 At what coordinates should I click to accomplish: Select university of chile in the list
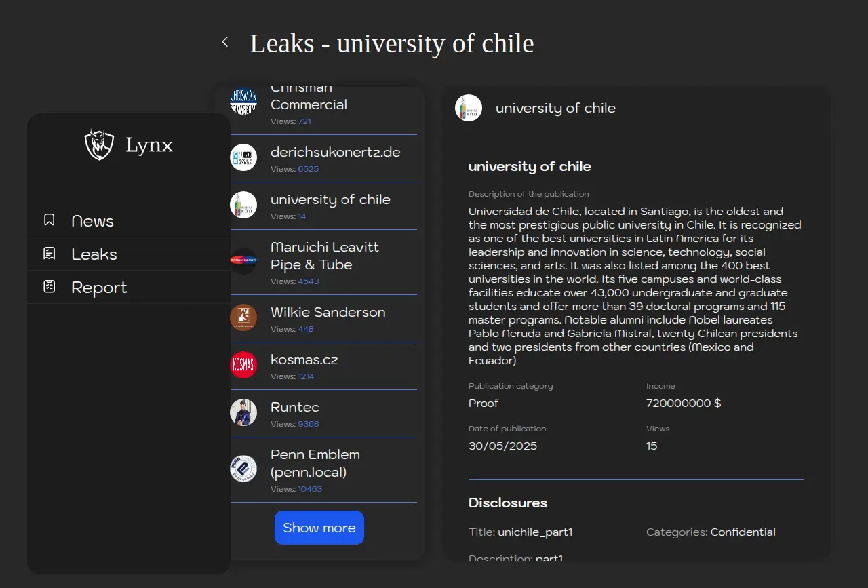330,200
